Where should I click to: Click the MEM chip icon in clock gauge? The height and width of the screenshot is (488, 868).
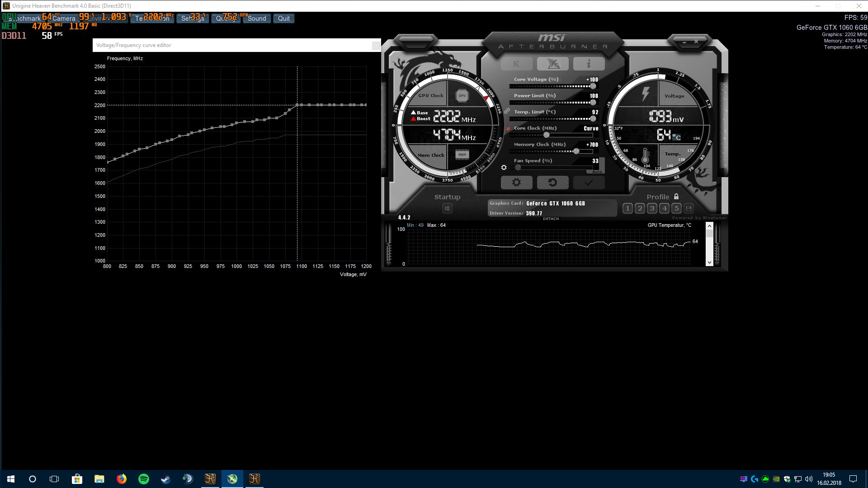[x=462, y=155]
